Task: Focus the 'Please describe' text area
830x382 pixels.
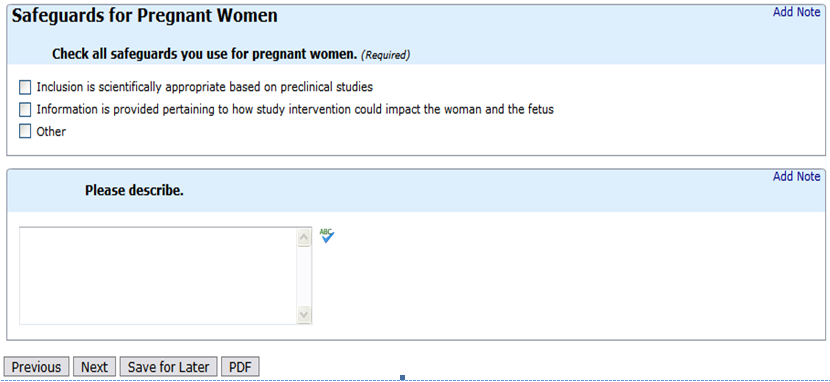Action: click(x=158, y=276)
